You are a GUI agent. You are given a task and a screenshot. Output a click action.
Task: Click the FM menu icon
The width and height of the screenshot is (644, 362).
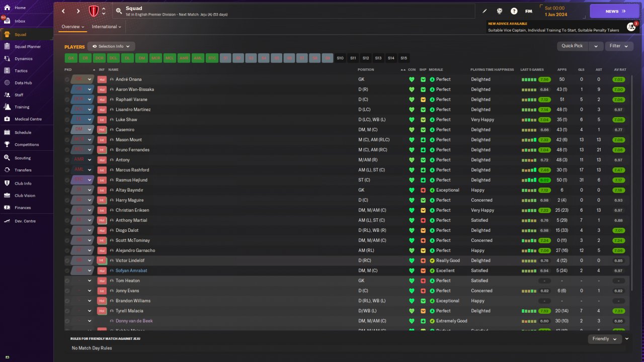point(529,11)
